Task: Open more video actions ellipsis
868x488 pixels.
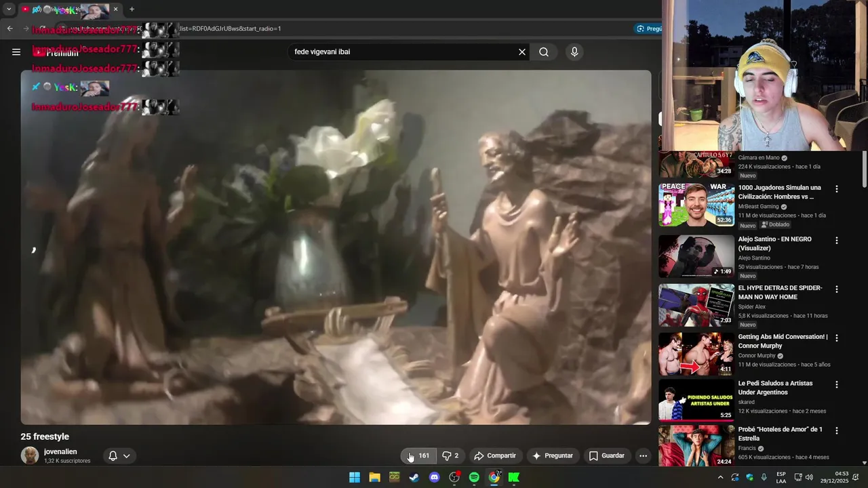Action: (x=643, y=455)
